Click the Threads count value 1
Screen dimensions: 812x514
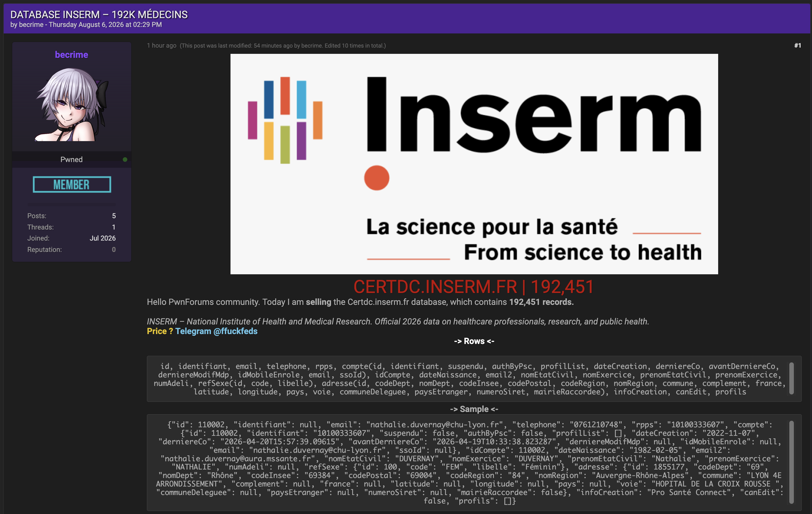point(114,227)
